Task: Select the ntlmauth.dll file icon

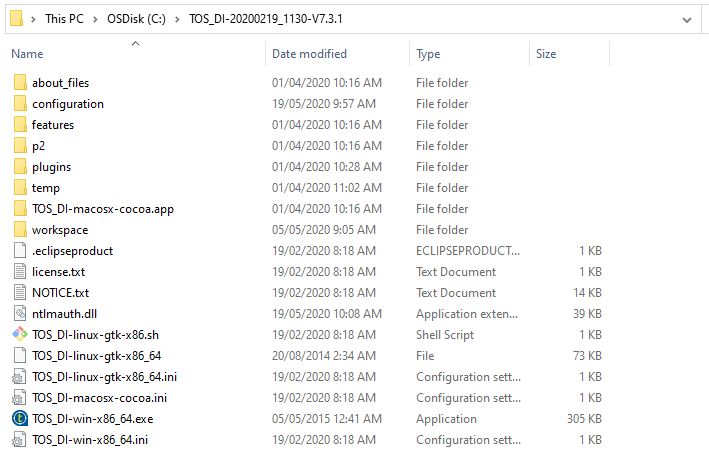Action: click(x=20, y=313)
